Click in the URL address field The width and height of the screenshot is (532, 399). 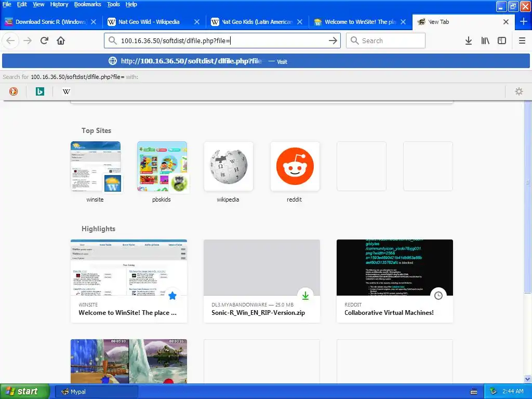click(222, 41)
